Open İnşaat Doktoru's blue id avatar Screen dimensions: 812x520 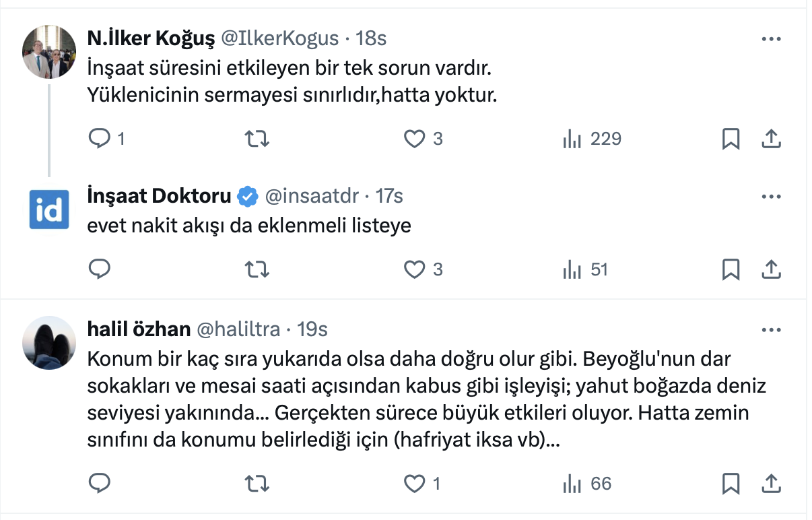pos(50,209)
